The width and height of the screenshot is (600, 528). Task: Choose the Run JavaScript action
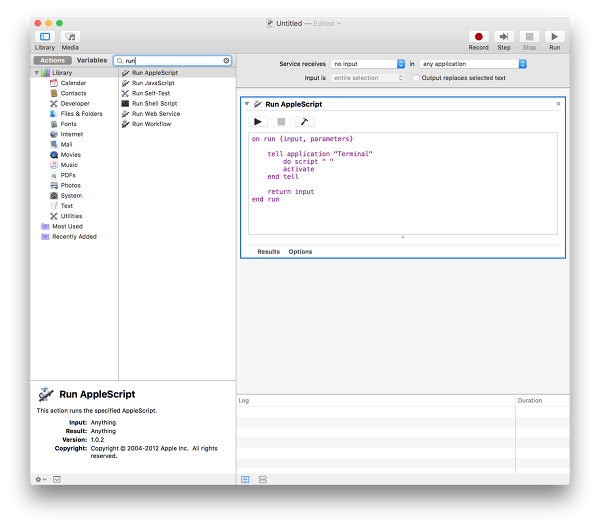[178, 83]
